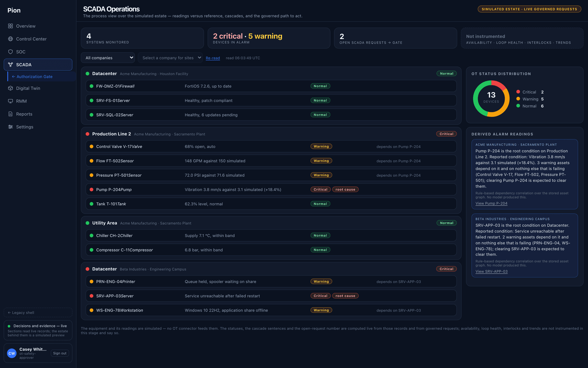Click the CW user avatar
The height and width of the screenshot is (368, 588).
pyautogui.click(x=12, y=353)
